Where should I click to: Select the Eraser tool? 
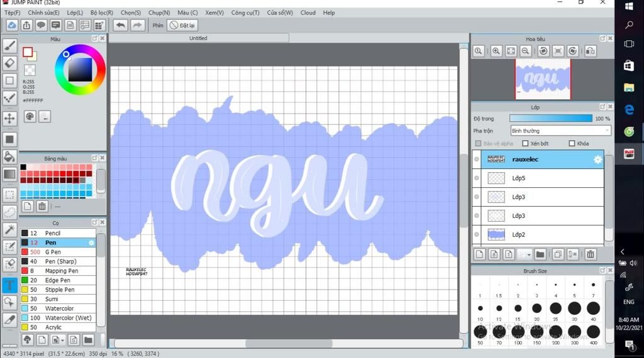click(x=9, y=63)
